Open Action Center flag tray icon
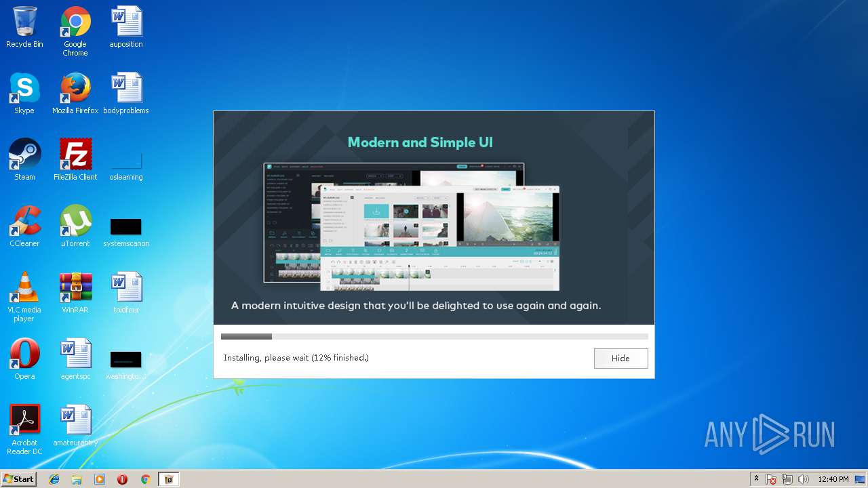The height and width of the screenshot is (488, 868). point(771,479)
